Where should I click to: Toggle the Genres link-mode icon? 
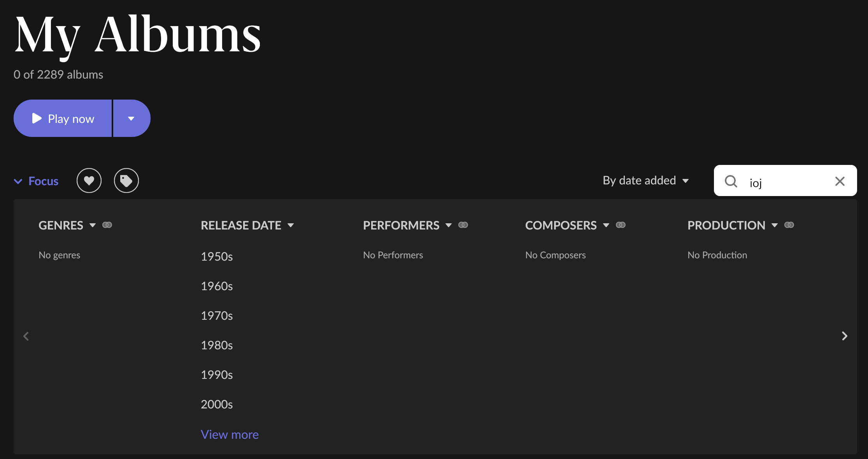[107, 225]
